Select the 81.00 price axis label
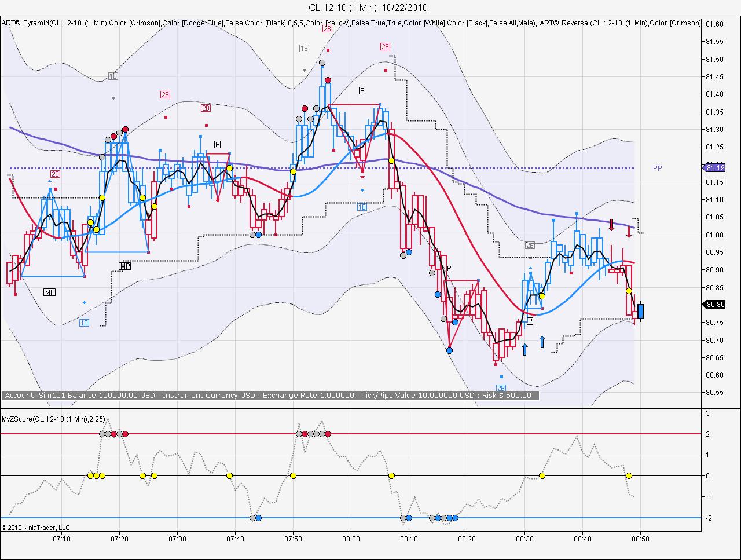 tap(716, 235)
